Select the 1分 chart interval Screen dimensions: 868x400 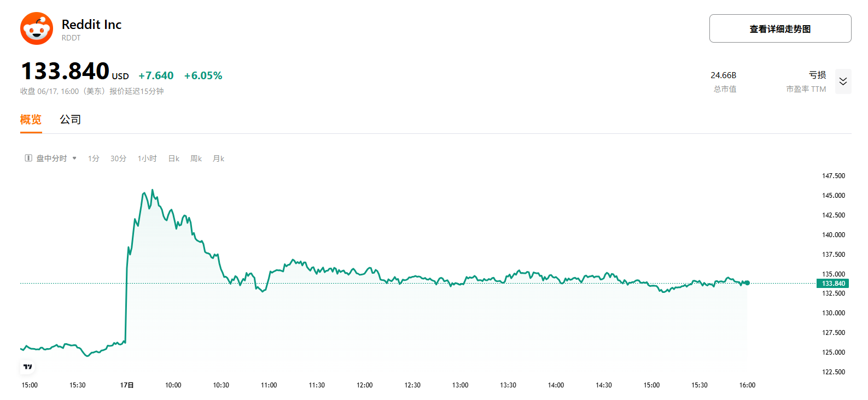pyautogui.click(x=94, y=158)
